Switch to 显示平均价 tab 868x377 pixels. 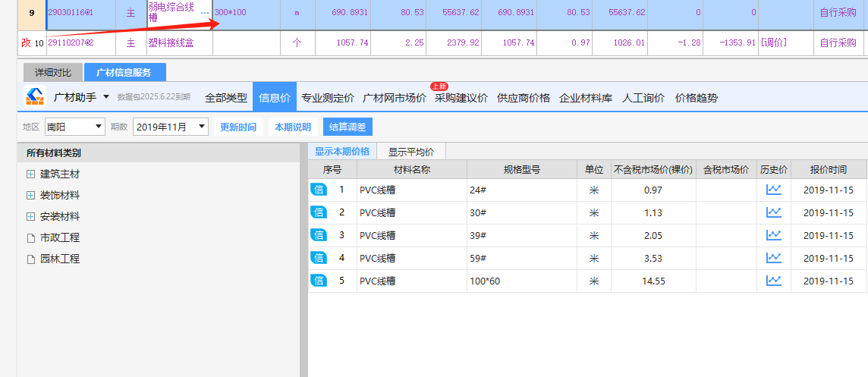410,152
